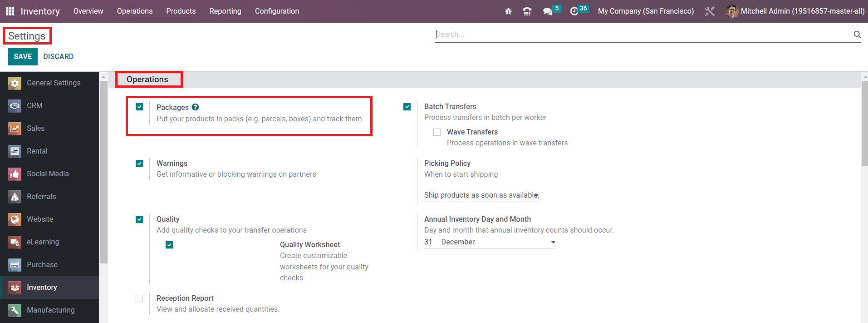This screenshot has width=868, height=323.
Task: Uncheck the Packages checkbox
Action: 139,107
